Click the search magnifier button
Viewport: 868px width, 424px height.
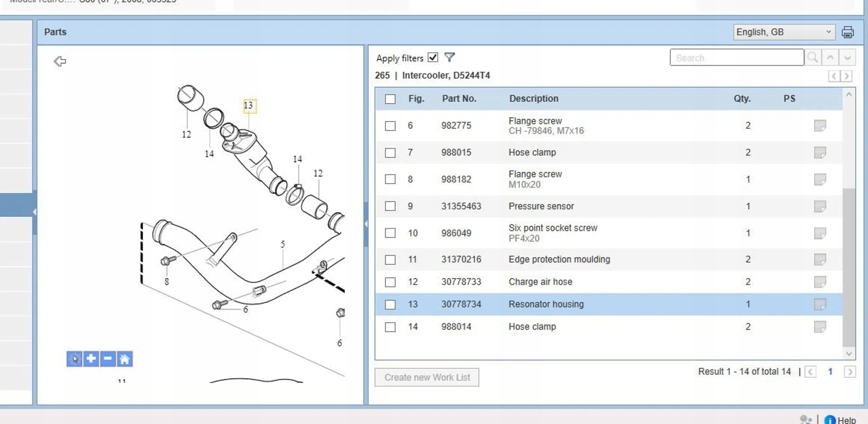click(812, 57)
